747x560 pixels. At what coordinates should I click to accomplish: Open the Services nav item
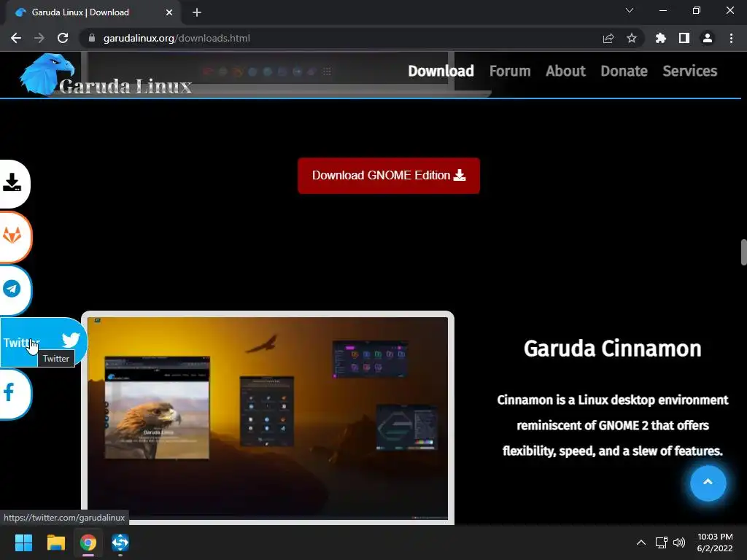coord(690,71)
